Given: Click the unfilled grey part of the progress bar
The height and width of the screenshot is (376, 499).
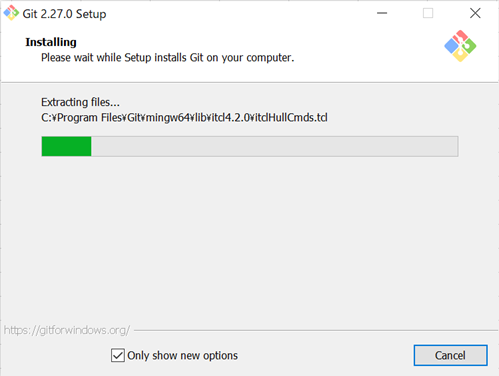Looking at the screenshot, I should point(274,146).
